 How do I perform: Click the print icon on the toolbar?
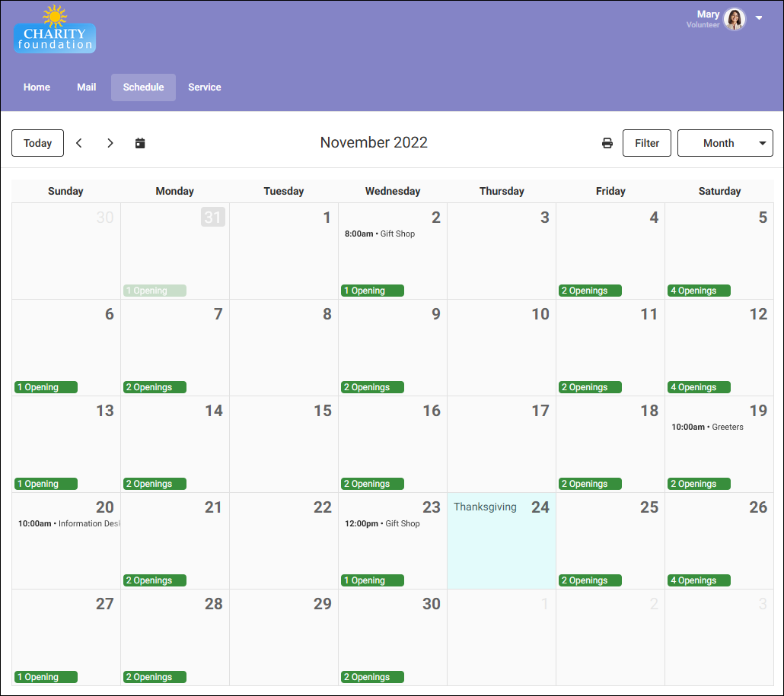pos(607,143)
